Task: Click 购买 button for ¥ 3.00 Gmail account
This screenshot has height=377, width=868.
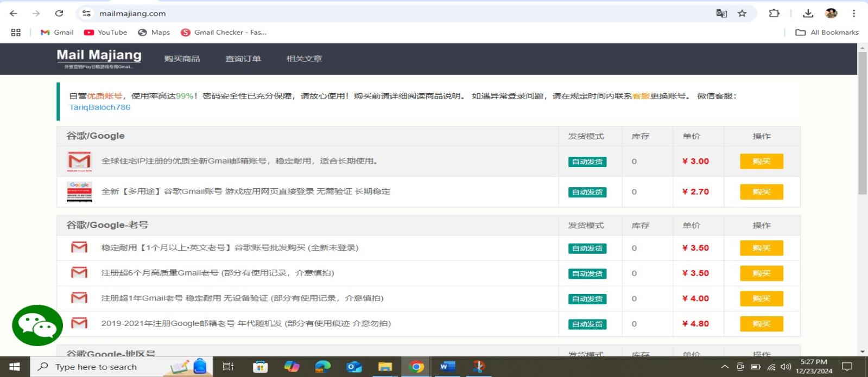Action: (761, 162)
